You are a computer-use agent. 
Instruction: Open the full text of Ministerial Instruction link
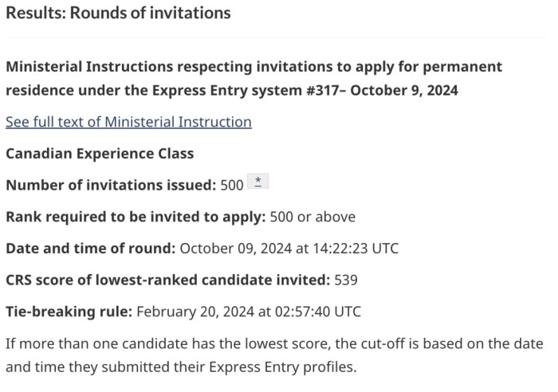click(x=128, y=122)
